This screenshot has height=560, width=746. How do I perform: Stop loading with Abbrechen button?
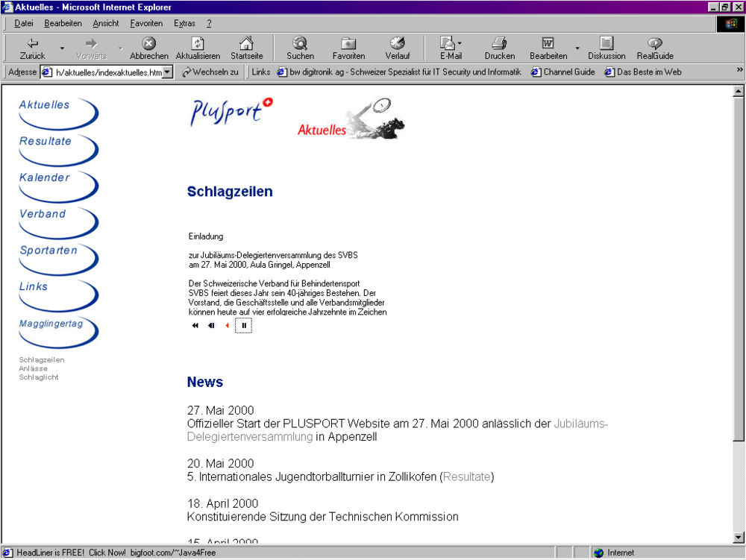coord(149,48)
